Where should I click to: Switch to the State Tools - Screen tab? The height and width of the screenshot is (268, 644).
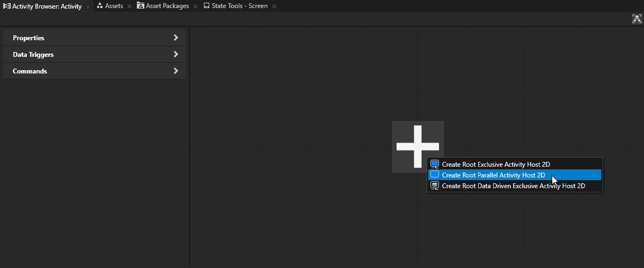click(239, 6)
